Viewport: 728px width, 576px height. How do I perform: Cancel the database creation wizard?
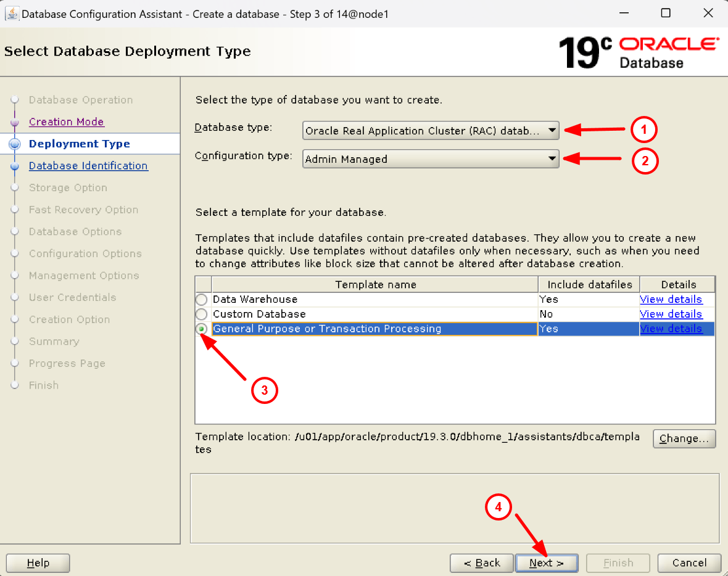tap(689, 563)
